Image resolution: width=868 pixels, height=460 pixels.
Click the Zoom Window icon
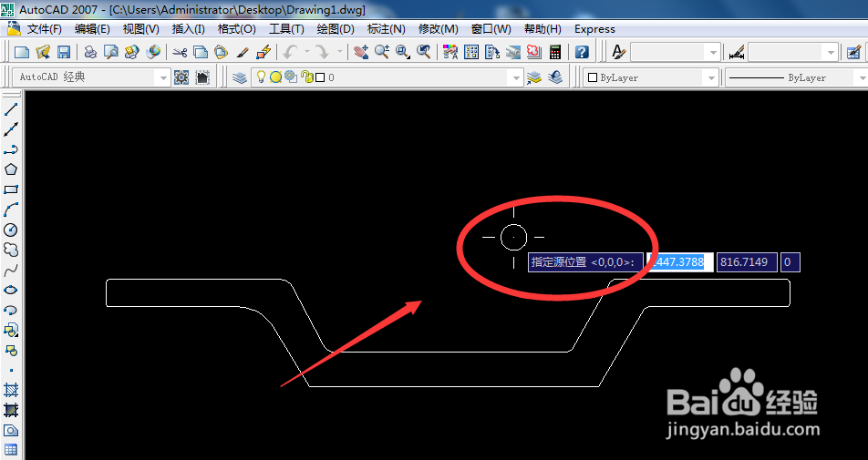pyautogui.click(x=403, y=52)
